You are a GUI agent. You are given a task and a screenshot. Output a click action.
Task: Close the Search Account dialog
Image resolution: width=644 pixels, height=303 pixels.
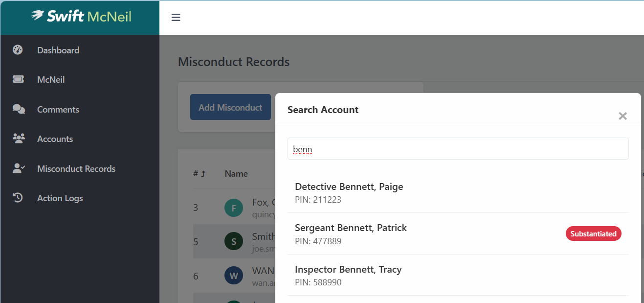[622, 116]
